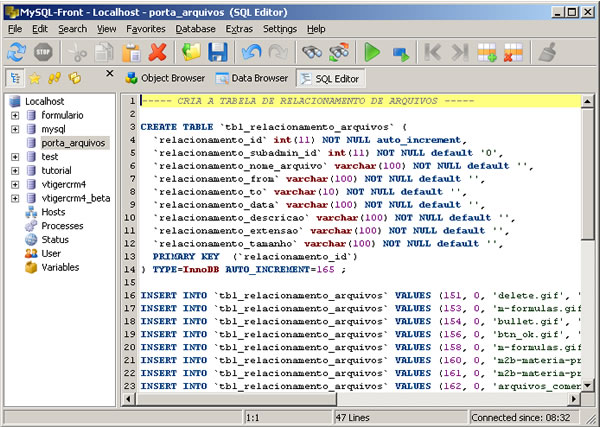Go to first record icon
600x427 pixels.
pyautogui.click(x=433, y=52)
